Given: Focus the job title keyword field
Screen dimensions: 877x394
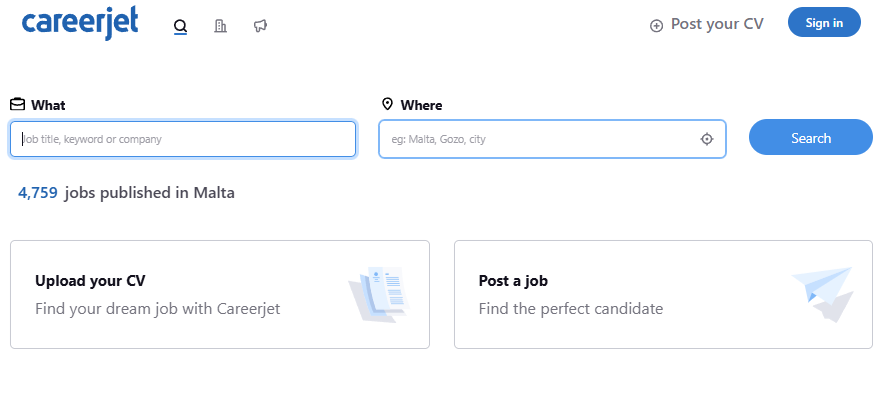Looking at the screenshot, I should coord(183,139).
